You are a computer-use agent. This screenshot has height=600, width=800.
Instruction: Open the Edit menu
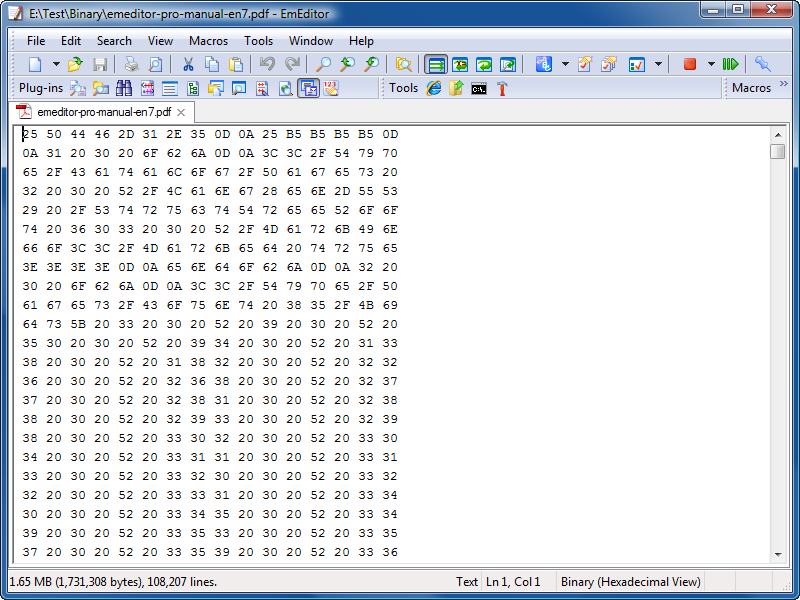(71, 41)
